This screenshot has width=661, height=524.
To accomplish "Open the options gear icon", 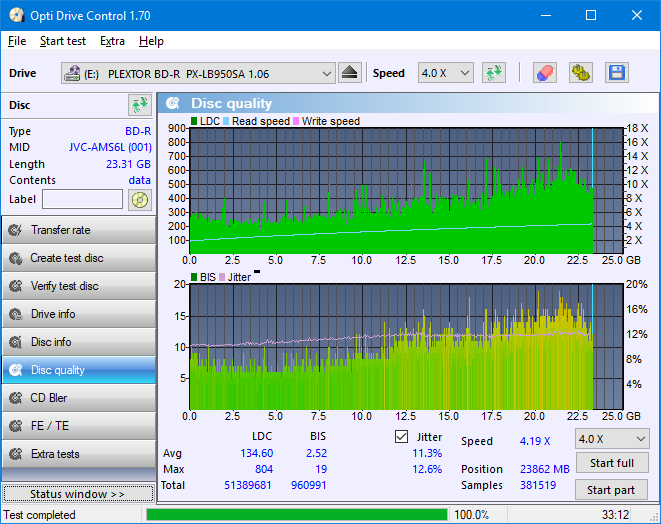I will pyautogui.click(x=580, y=73).
